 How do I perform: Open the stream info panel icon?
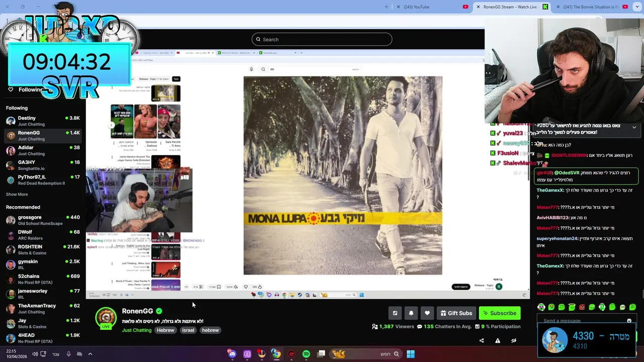395,313
